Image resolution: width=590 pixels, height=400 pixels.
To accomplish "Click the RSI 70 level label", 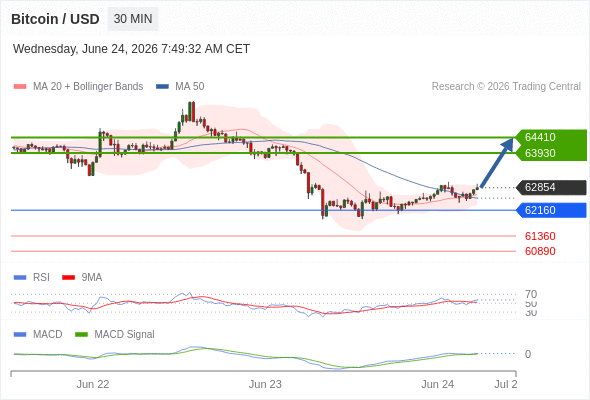I will pos(531,294).
